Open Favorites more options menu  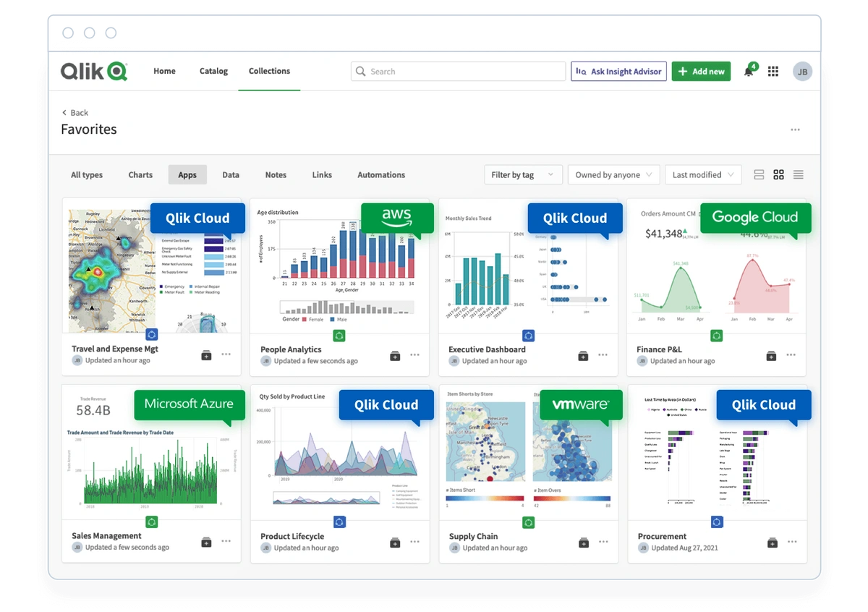point(795,130)
